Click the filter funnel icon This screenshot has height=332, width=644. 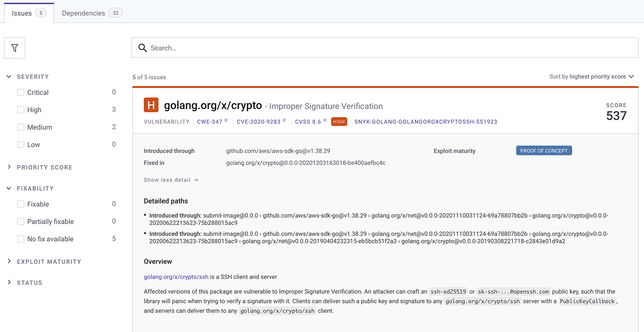click(15, 48)
